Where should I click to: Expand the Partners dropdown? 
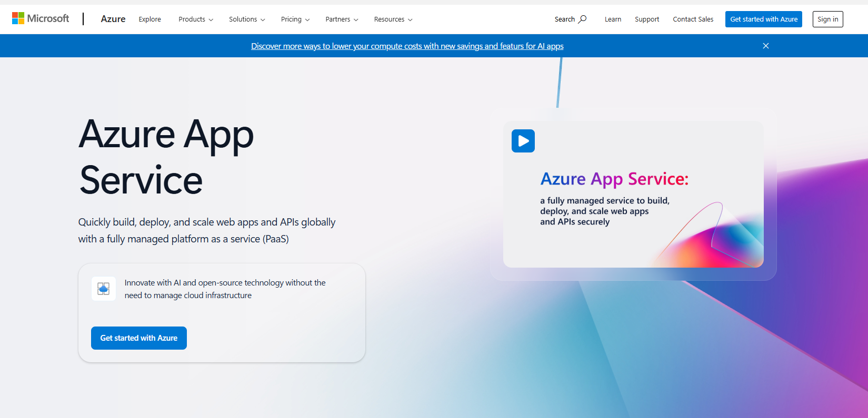(342, 19)
